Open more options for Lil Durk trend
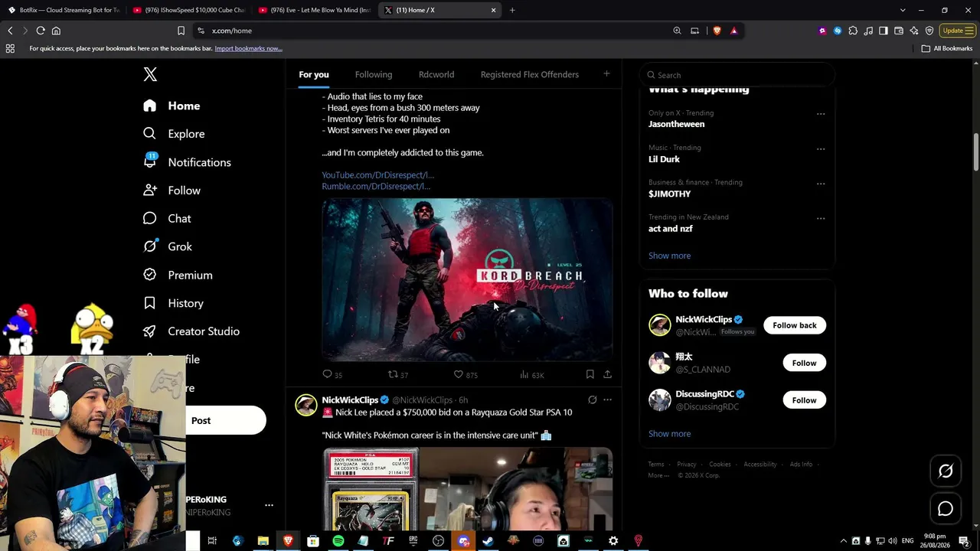Image resolution: width=980 pixels, height=551 pixels. pos(821,148)
